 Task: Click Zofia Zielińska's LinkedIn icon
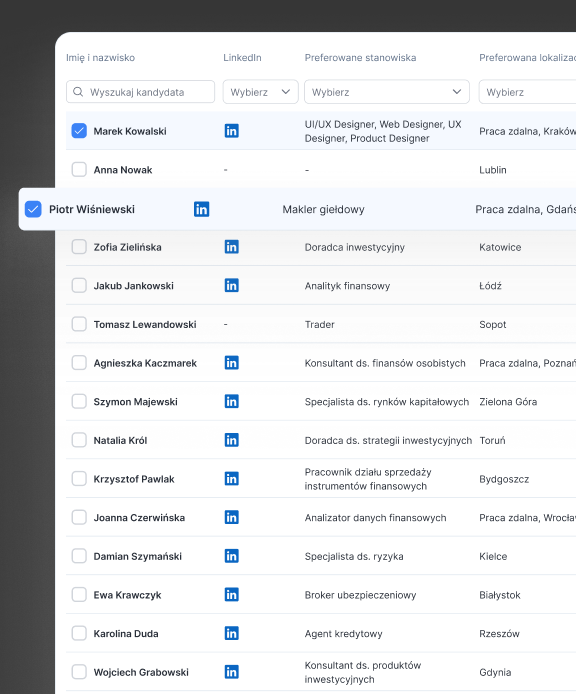pyautogui.click(x=232, y=247)
